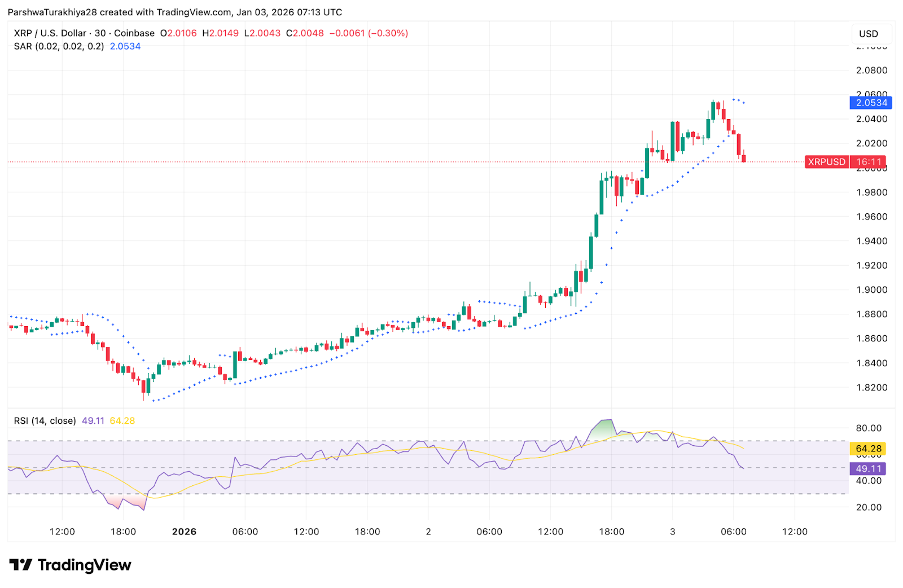903x588 pixels.
Task: Click the dashed 70-level RSI band line
Action: pos(395,440)
